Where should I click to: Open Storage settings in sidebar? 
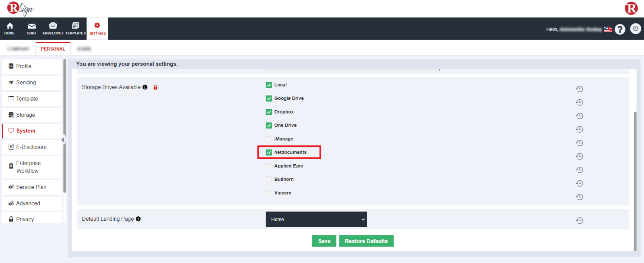32,115
